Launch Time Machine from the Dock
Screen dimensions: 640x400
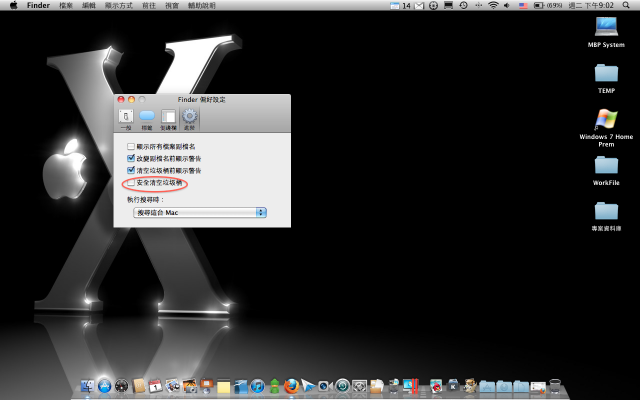[x=342, y=386]
